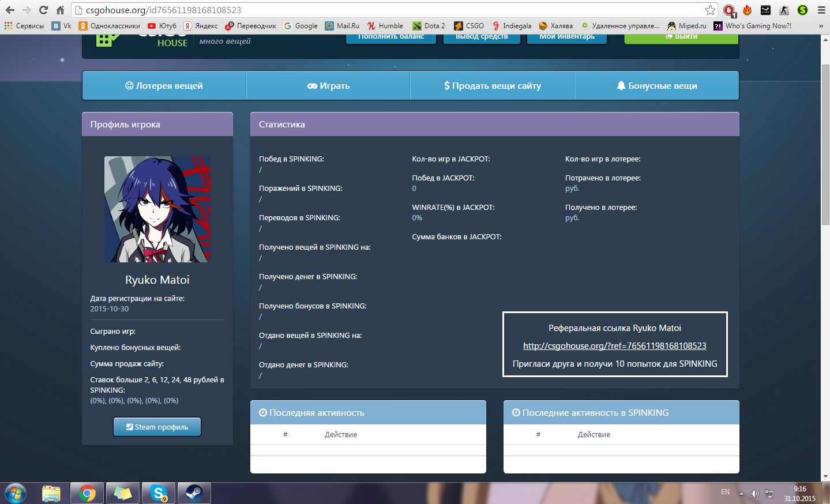Open Who's Gaming Now bookmark
830x504 pixels.
[753, 26]
